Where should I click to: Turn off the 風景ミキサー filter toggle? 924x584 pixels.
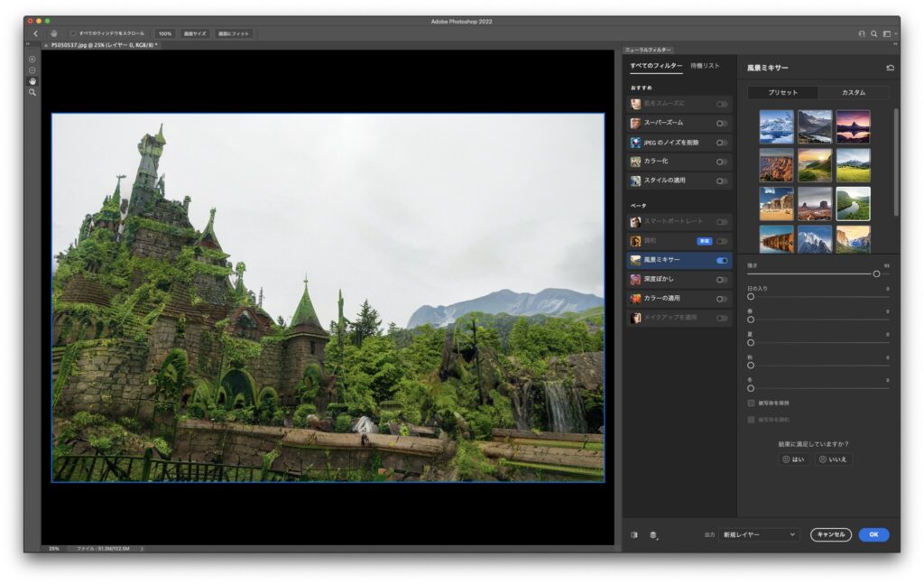pos(722,260)
